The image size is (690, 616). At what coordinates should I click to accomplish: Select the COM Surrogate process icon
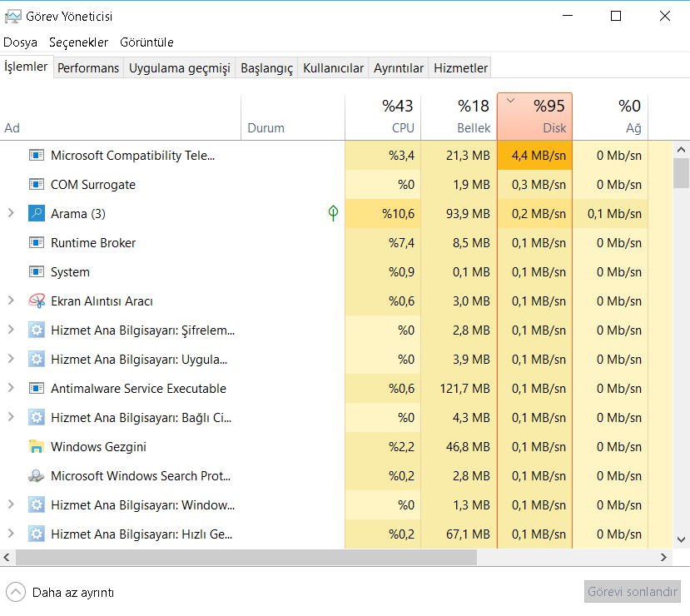click(36, 185)
